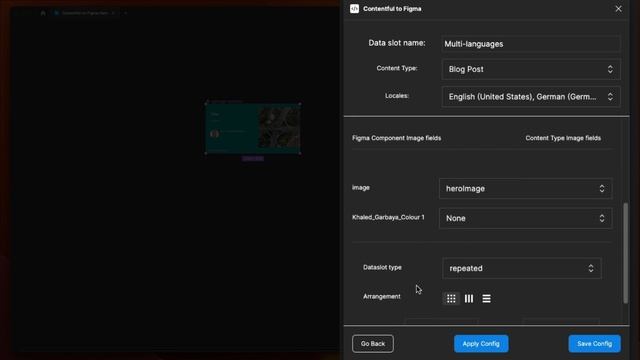Click the plugin panel vertical scrollbar

[x=625, y=253]
